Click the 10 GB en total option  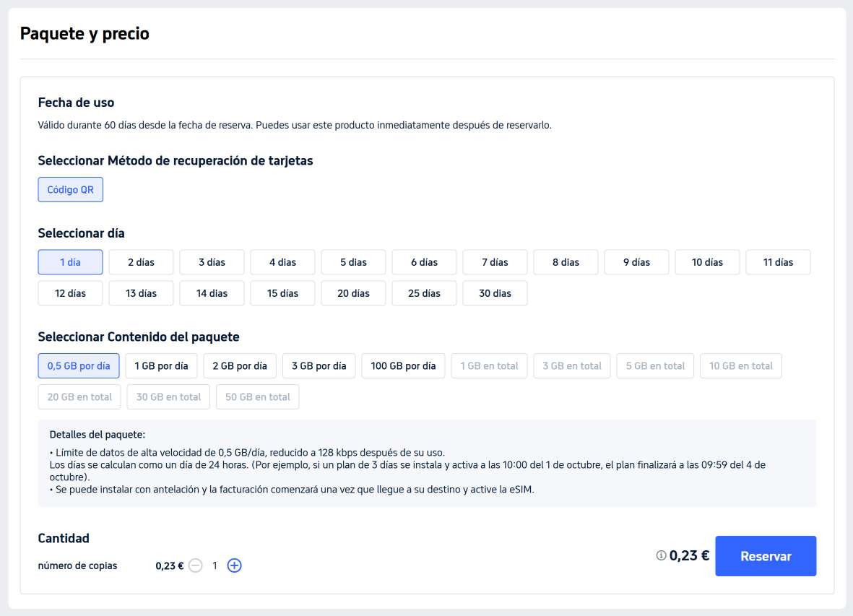tap(740, 365)
